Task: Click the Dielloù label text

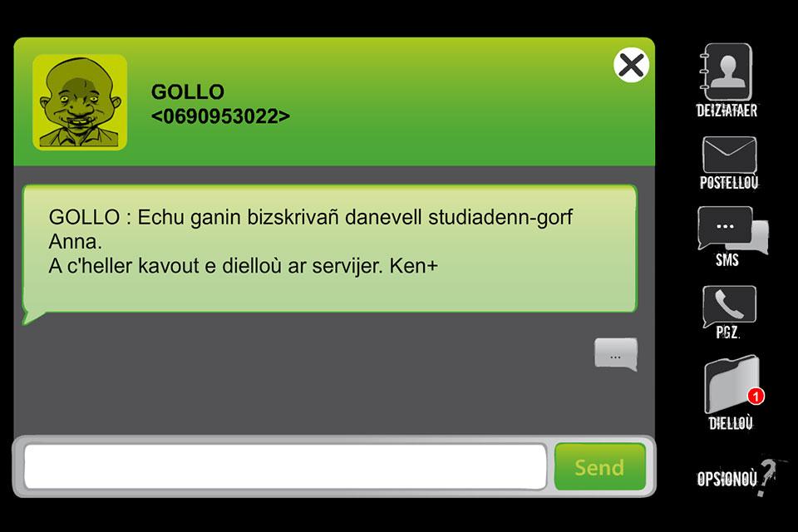Action: click(x=731, y=423)
